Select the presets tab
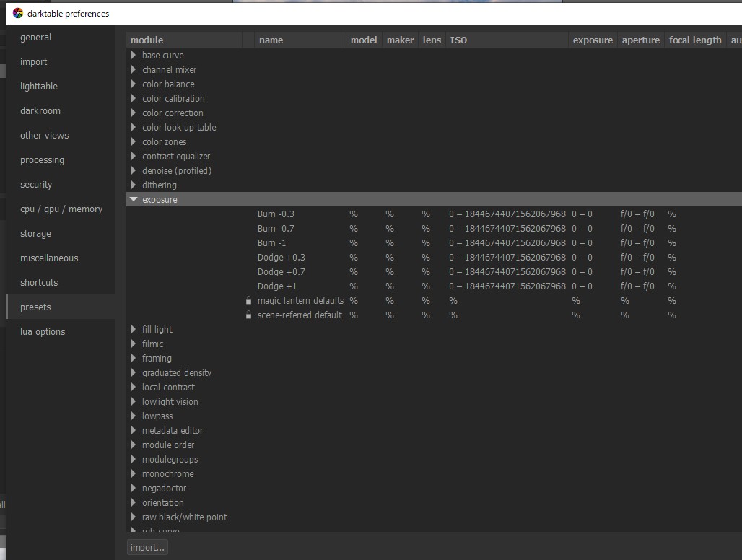 click(61, 307)
